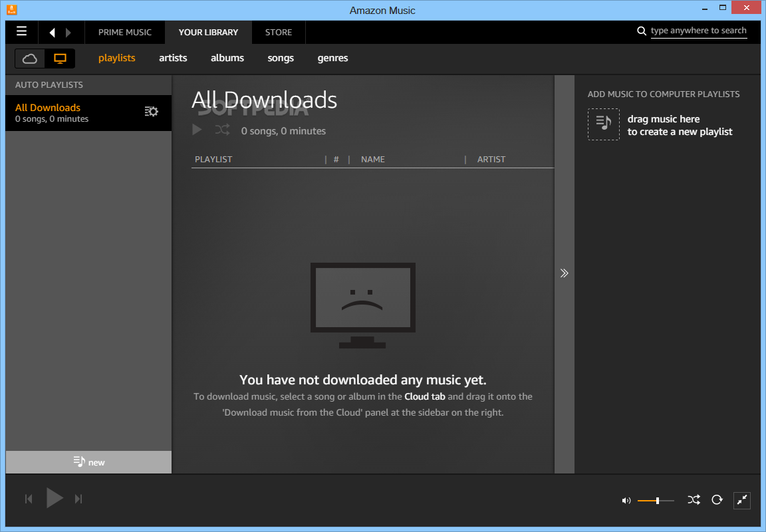Show the songs view

click(x=281, y=58)
